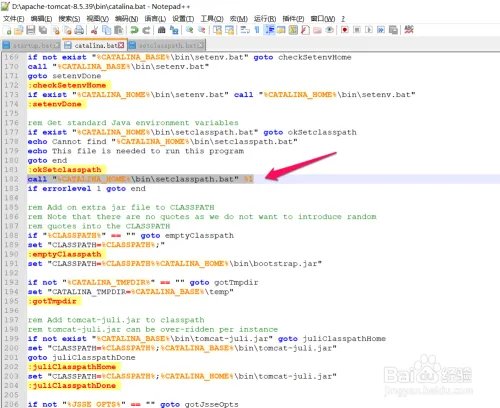500x408 pixels.
Task: Open Find with the binoculars icon
Action: [x=162, y=30]
